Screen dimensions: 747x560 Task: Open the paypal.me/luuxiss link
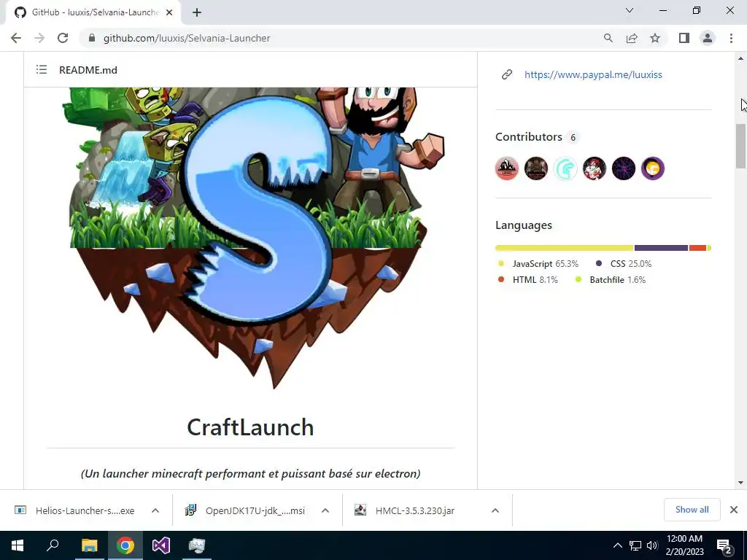[593, 75]
